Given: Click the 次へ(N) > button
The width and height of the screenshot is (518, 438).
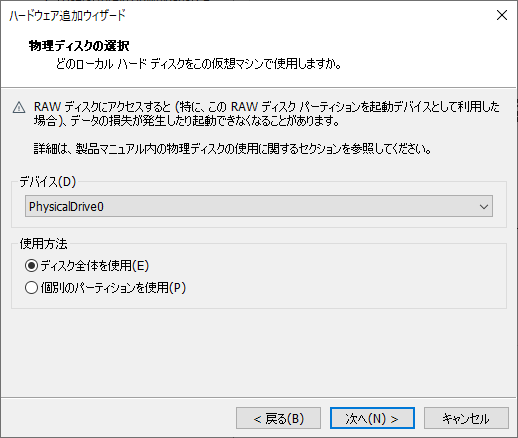Looking at the screenshot, I should (372, 418).
